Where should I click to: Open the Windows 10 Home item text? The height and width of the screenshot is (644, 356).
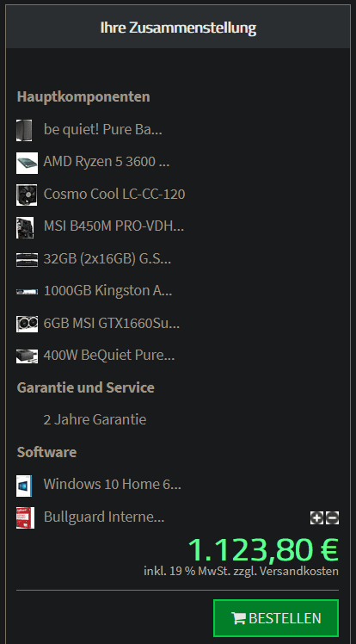pos(113,484)
